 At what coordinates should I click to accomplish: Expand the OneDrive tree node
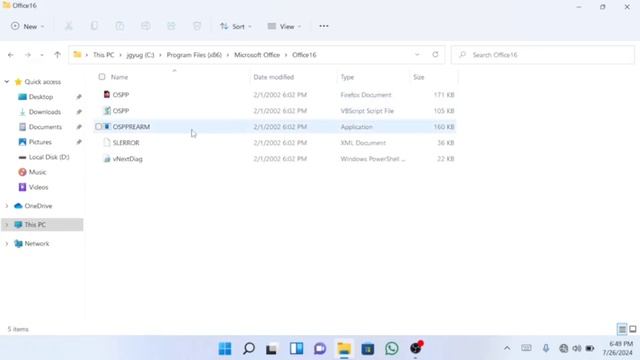(x=7, y=206)
